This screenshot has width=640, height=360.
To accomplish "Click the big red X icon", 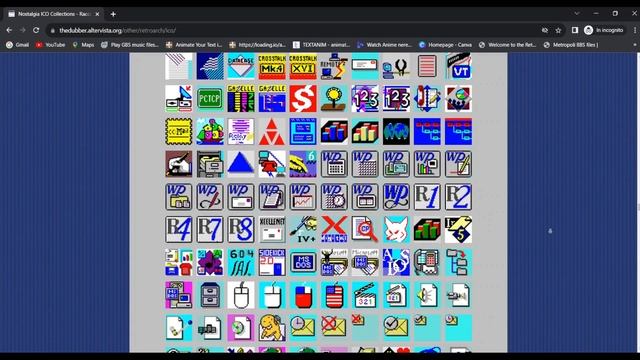I will click(334, 229).
